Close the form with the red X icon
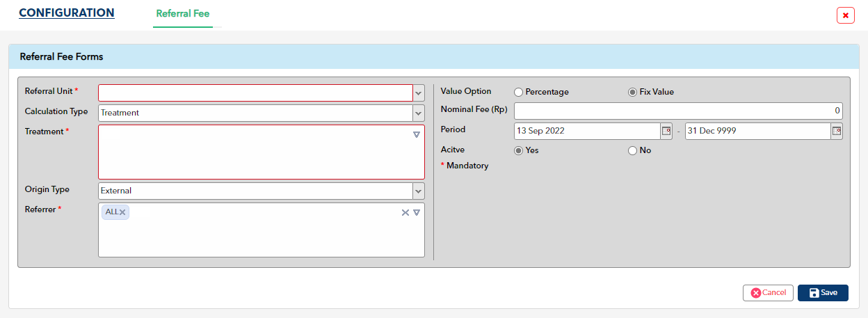This screenshot has width=868, height=318. (846, 15)
